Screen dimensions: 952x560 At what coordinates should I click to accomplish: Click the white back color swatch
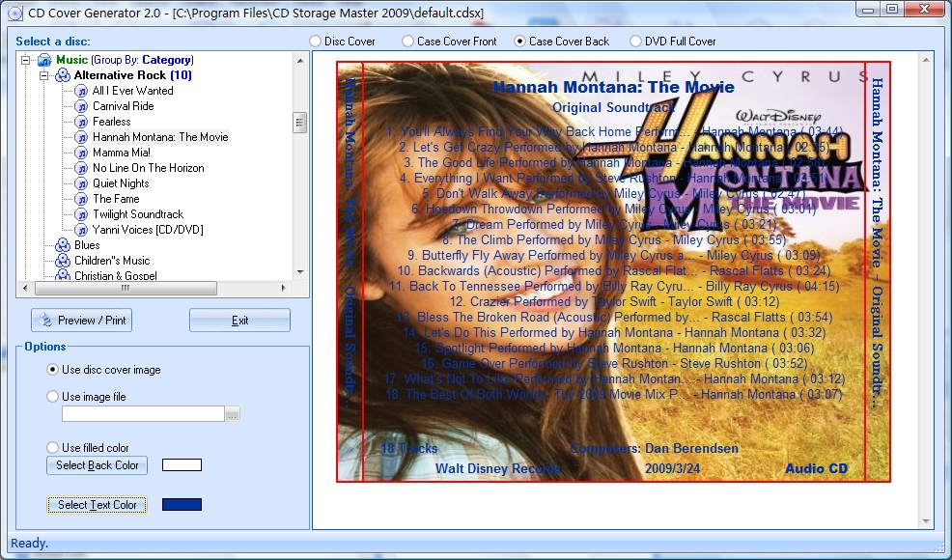point(182,465)
